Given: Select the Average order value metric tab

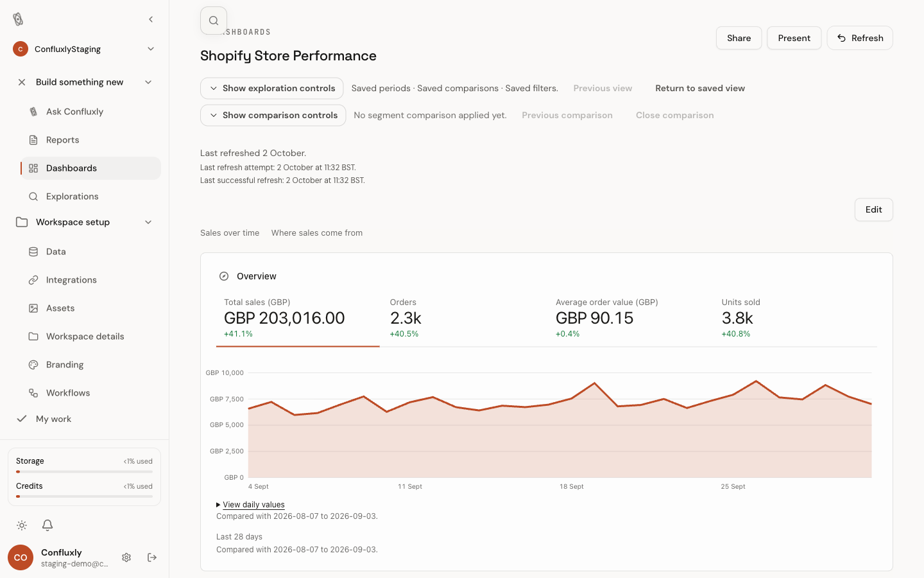Looking at the screenshot, I should pyautogui.click(x=629, y=319).
